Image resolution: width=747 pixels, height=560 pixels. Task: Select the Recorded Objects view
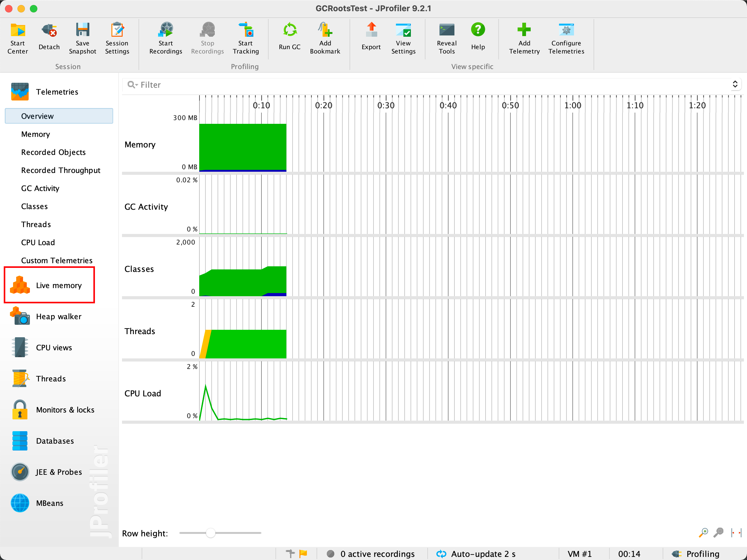(53, 152)
